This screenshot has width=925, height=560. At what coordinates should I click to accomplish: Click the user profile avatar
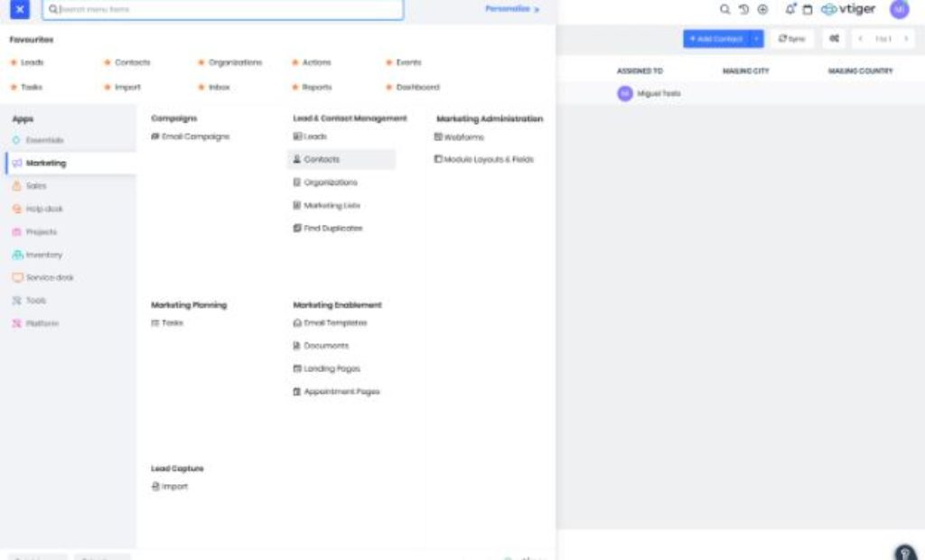(899, 9)
